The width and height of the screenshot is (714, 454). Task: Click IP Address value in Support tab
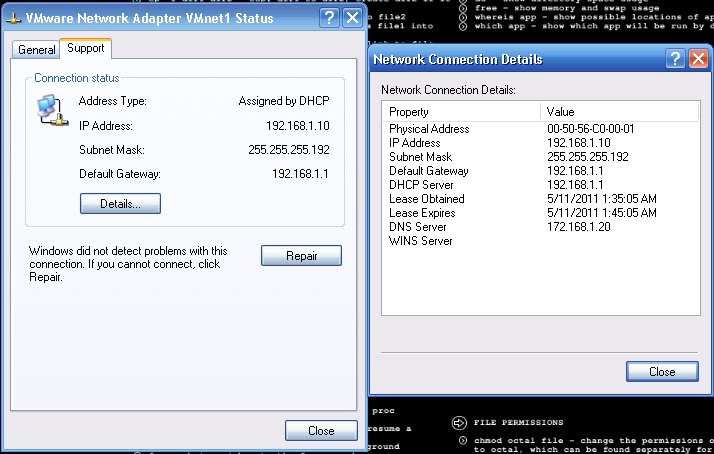coord(298,126)
